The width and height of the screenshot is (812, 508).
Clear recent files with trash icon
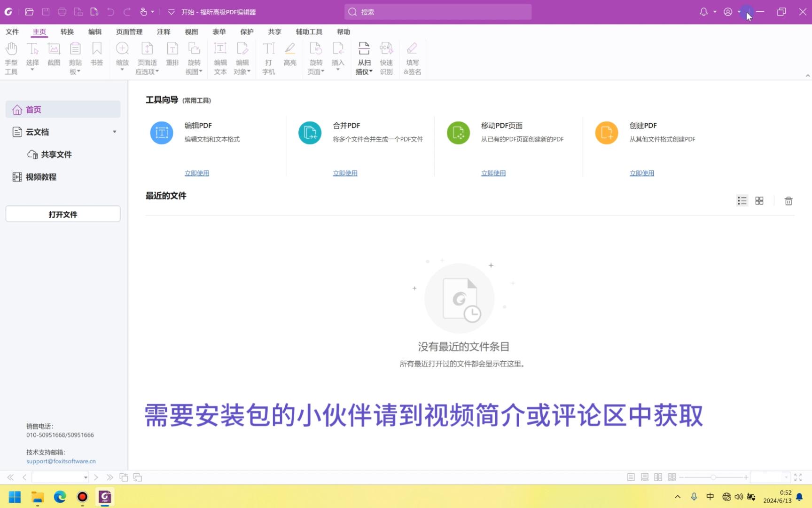[x=789, y=201]
